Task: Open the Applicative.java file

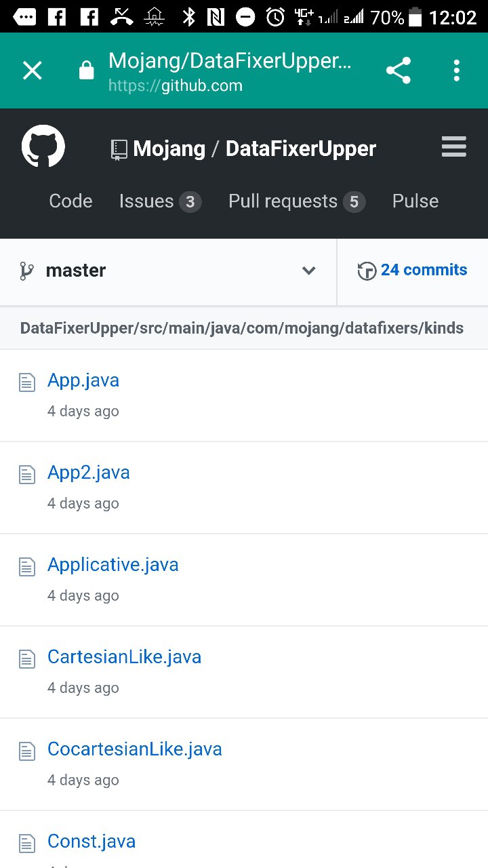Action: 113,565
